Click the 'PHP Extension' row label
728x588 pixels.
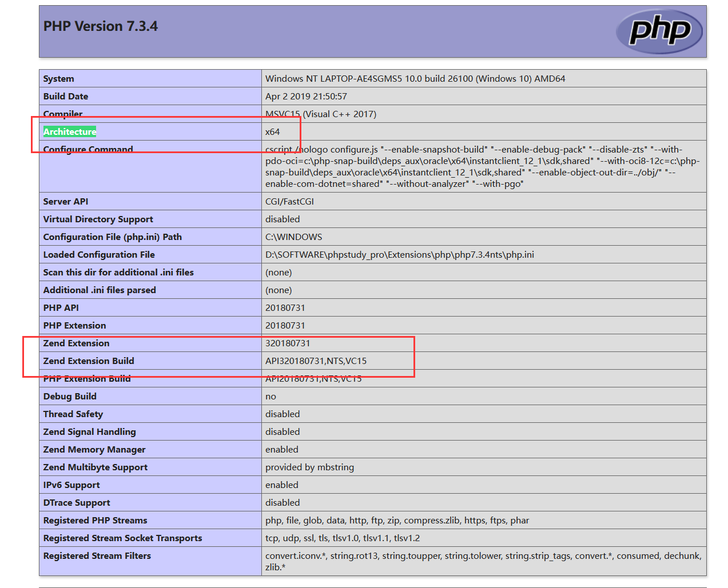coord(75,326)
